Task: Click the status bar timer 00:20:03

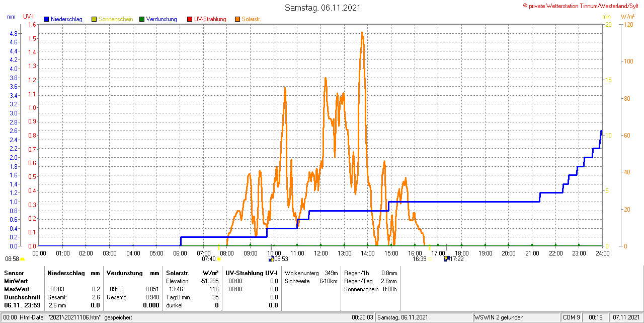Action: (x=362, y=317)
